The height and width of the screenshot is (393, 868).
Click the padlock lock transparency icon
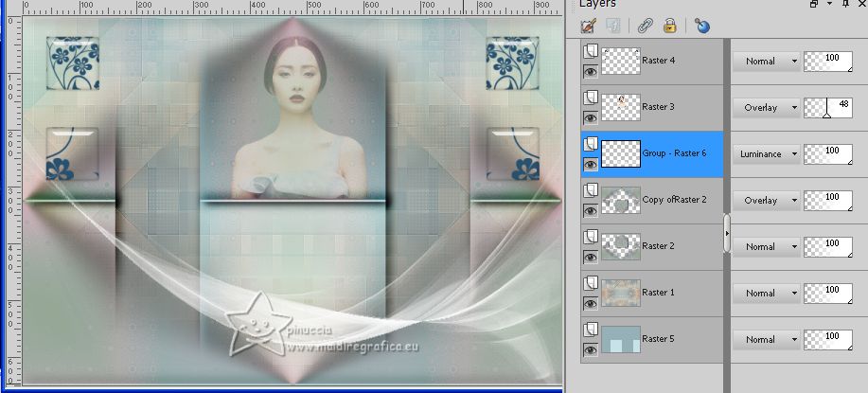tap(670, 26)
